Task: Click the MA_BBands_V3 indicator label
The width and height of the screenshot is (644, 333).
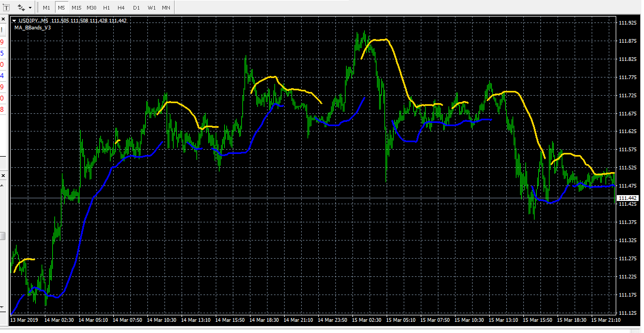Action: point(33,28)
